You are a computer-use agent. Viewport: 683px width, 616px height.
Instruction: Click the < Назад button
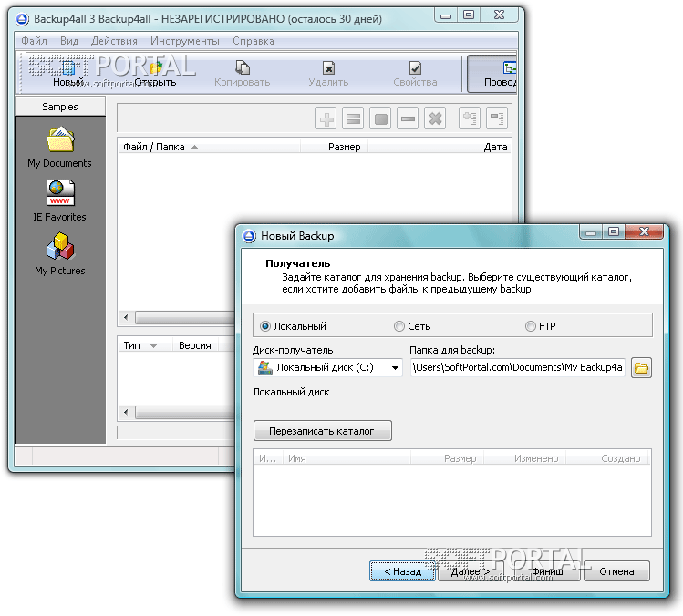[402, 571]
